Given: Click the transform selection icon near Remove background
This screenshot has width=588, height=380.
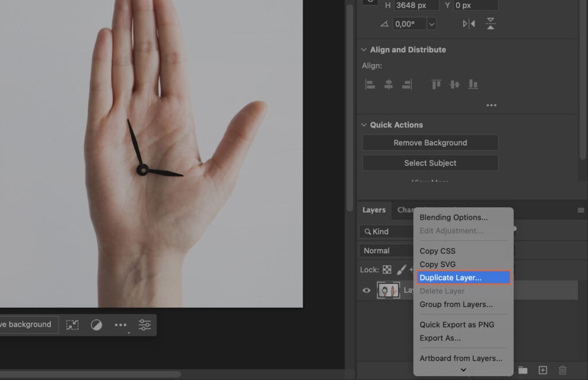Looking at the screenshot, I should pyautogui.click(x=72, y=324).
